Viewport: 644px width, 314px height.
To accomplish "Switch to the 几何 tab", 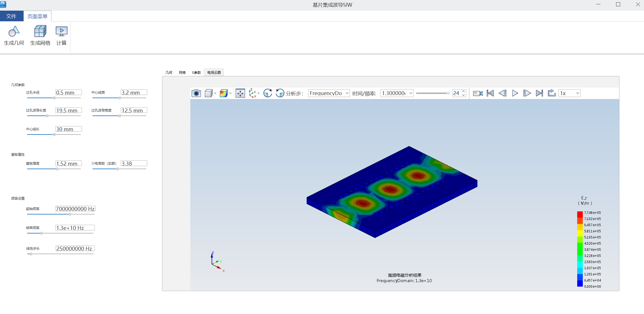I will pos(169,72).
